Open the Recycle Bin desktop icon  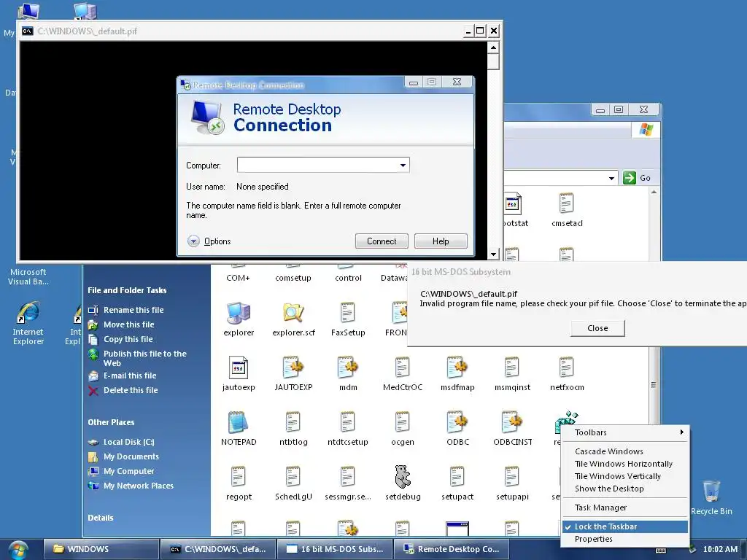pyautogui.click(x=711, y=491)
